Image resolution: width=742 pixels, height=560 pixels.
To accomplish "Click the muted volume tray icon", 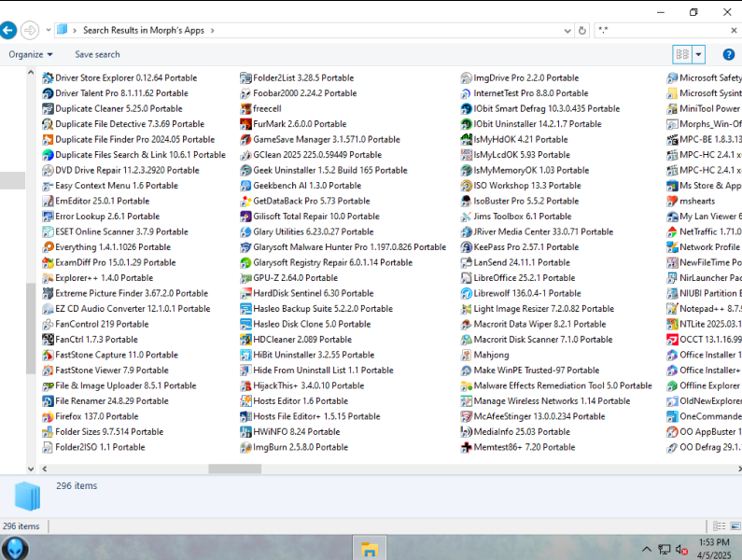I will [x=681, y=549].
